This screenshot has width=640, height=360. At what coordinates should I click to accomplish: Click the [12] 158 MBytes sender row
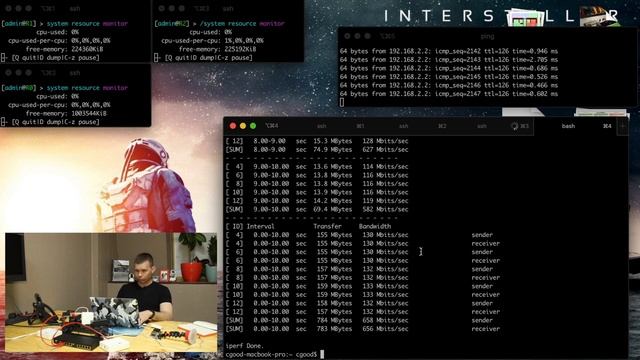[x=359, y=303]
